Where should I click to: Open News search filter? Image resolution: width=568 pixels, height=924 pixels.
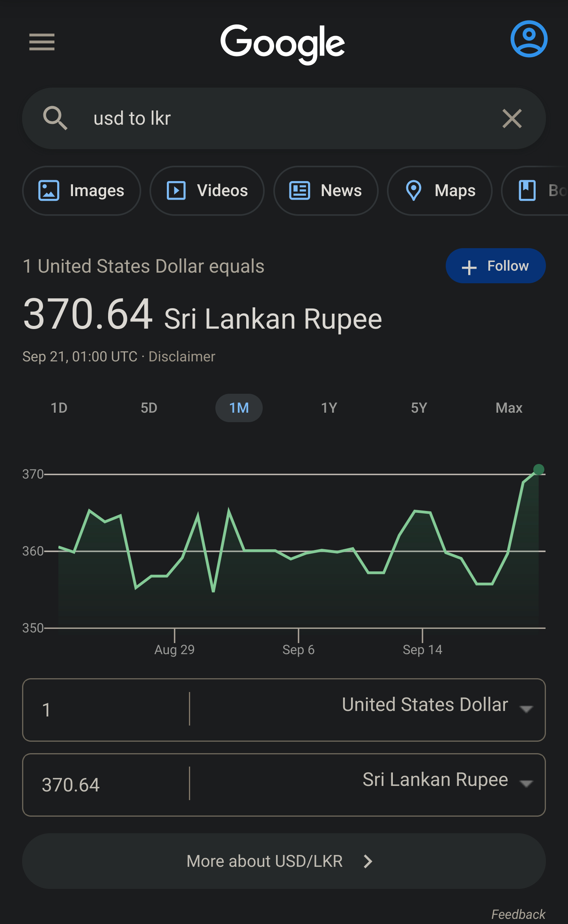[x=326, y=191]
